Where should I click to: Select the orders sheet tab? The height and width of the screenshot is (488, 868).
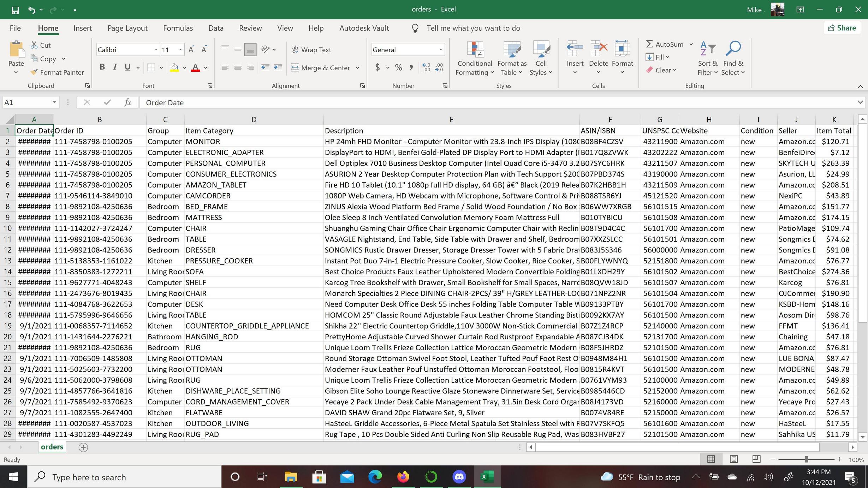(52, 447)
